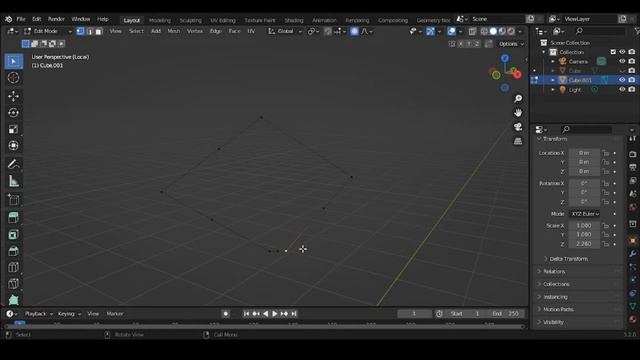Viewport: 640px width, 360px height.
Task: Open the Keying menu in timeline
Action: (69, 314)
